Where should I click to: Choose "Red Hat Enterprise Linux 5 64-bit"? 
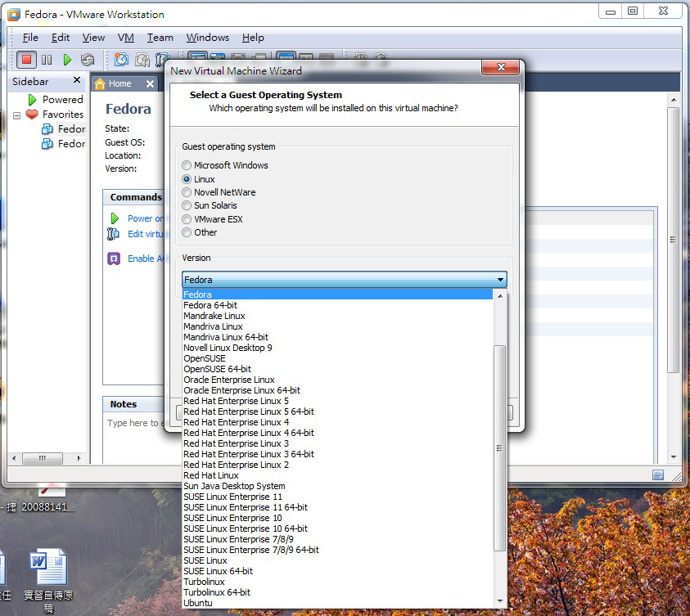click(x=337, y=411)
